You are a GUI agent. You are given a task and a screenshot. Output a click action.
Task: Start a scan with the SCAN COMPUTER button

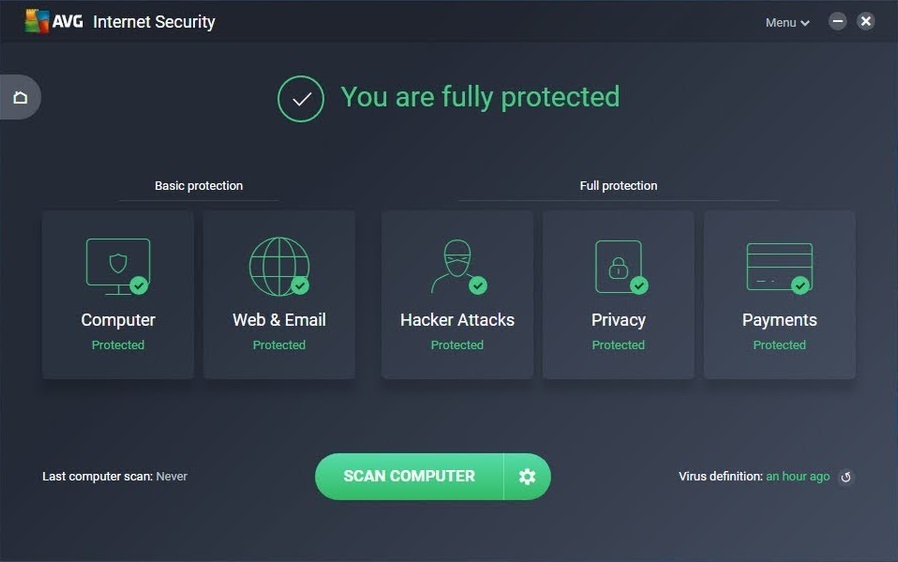click(x=409, y=477)
